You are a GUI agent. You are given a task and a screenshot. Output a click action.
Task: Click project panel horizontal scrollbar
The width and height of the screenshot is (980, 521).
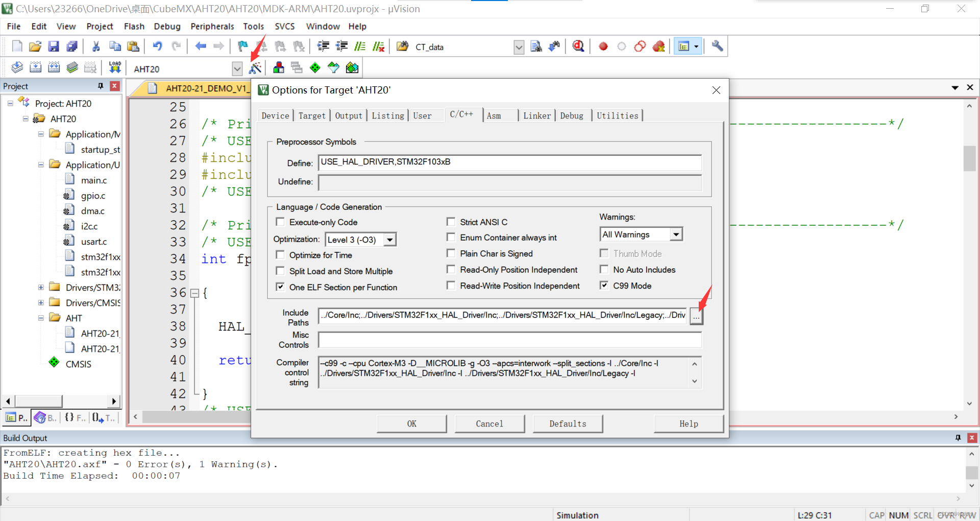(x=38, y=401)
